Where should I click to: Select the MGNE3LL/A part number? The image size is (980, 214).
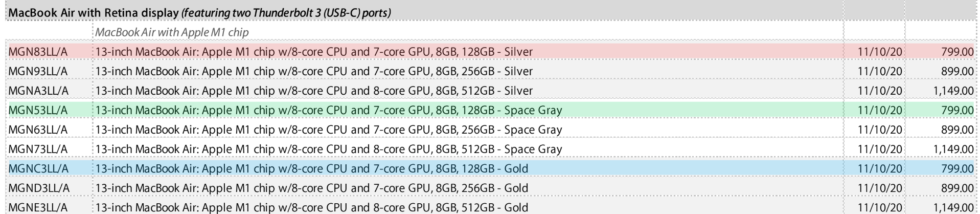tap(38, 207)
